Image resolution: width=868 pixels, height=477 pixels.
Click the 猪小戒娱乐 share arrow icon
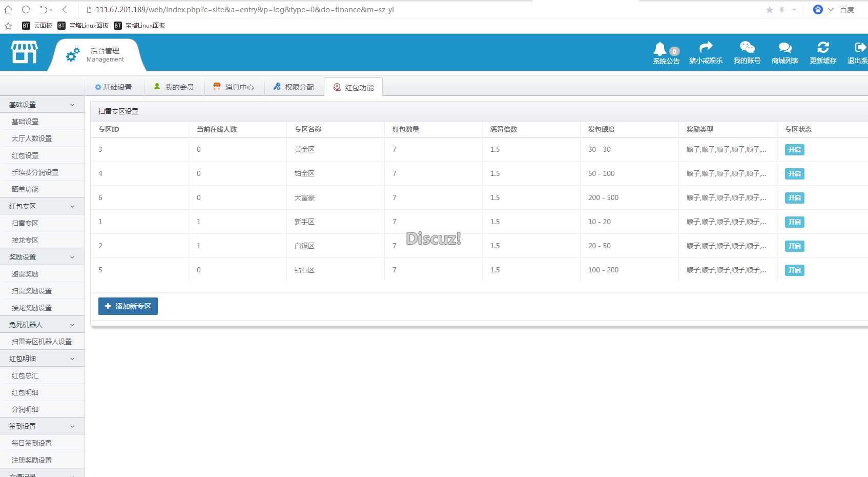pyautogui.click(x=706, y=47)
